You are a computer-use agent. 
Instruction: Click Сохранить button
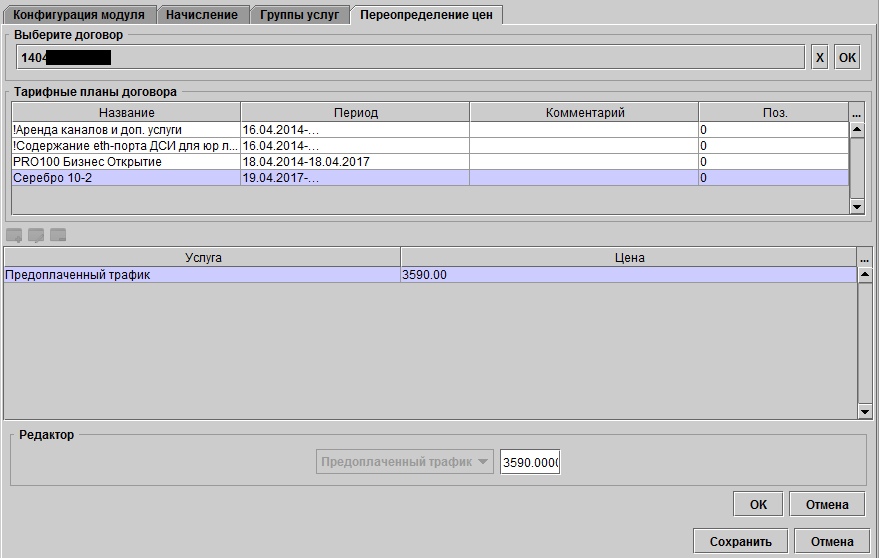click(x=741, y=541)
